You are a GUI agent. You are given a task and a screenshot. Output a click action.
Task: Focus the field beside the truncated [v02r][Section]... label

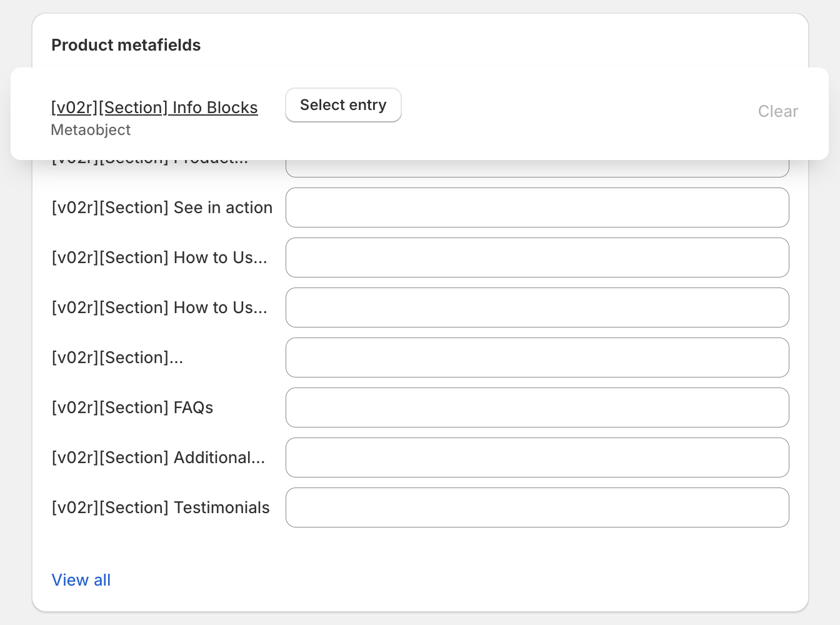point(537,357)
